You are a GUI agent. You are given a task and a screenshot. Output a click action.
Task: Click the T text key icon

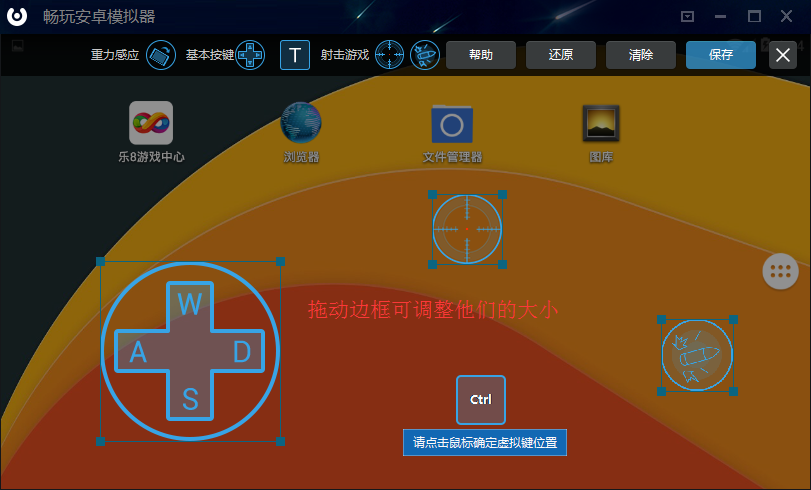[x=295, y=55]
